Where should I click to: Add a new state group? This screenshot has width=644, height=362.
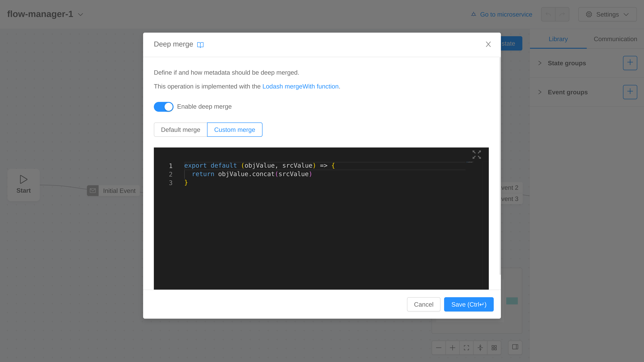(x=630, y=63)
